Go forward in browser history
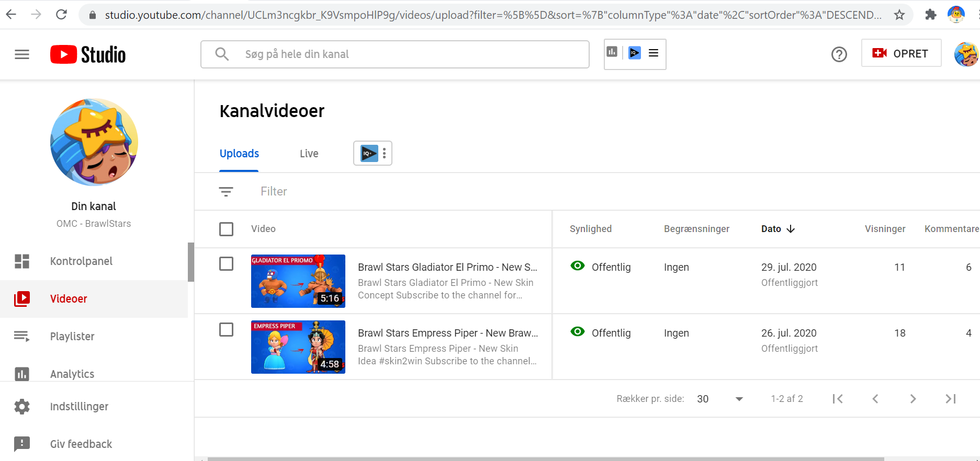 click(x=36, y=14)
